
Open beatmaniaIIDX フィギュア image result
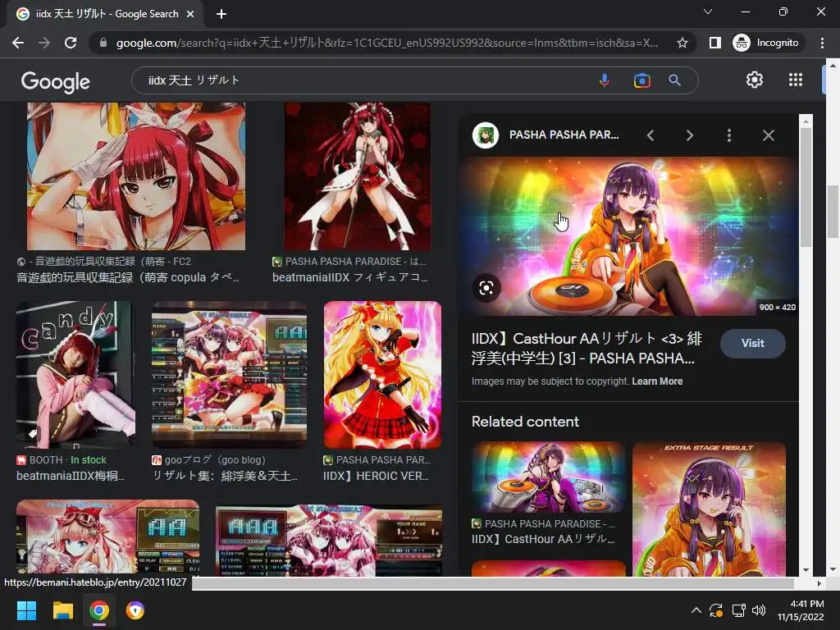tap(358, 177)
